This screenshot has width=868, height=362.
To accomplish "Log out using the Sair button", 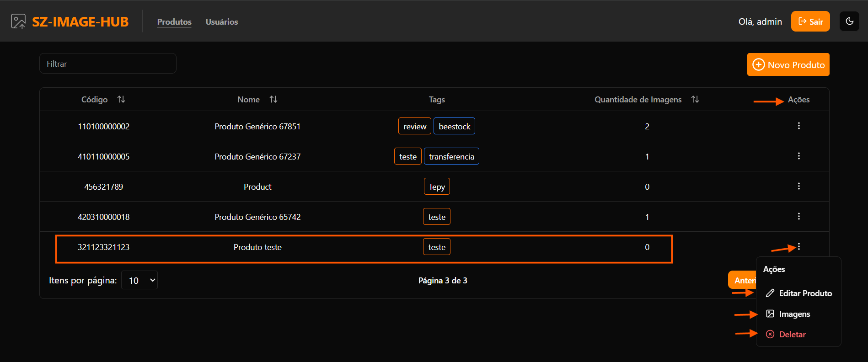I will pyautogui.click(x=810, y=21).
